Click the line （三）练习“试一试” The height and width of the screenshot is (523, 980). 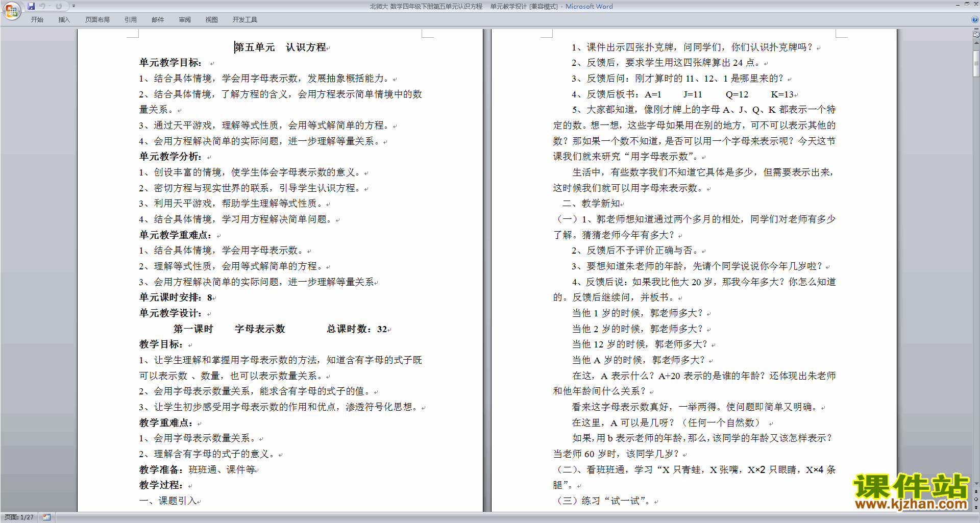click(x=602, y=501)
